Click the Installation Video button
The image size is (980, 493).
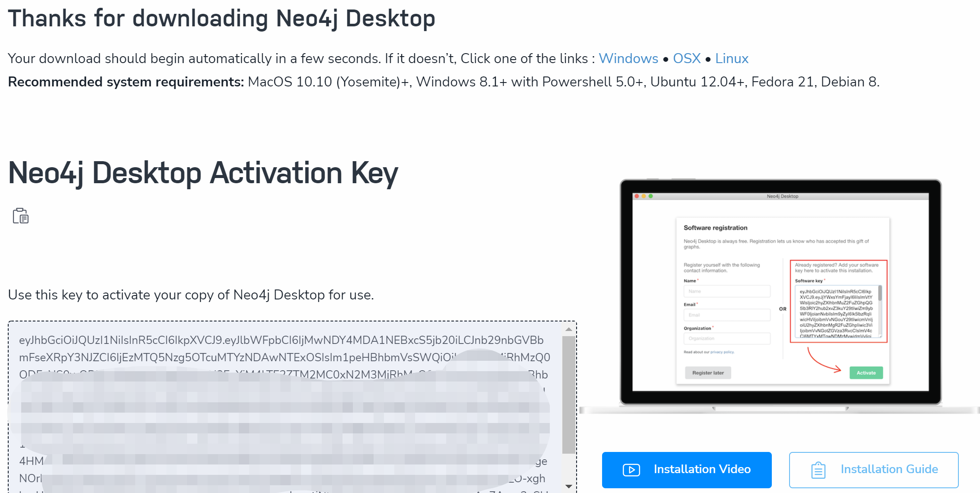pos(686,469)
